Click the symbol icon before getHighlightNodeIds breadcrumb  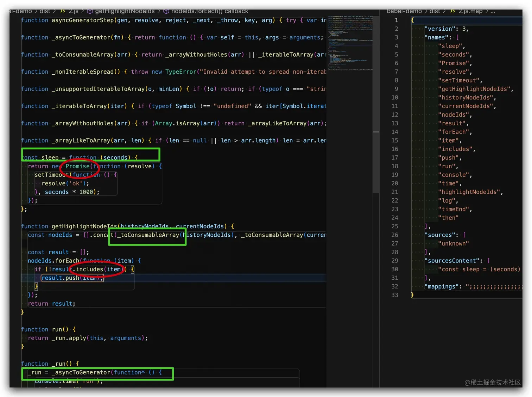click(90, 11)
